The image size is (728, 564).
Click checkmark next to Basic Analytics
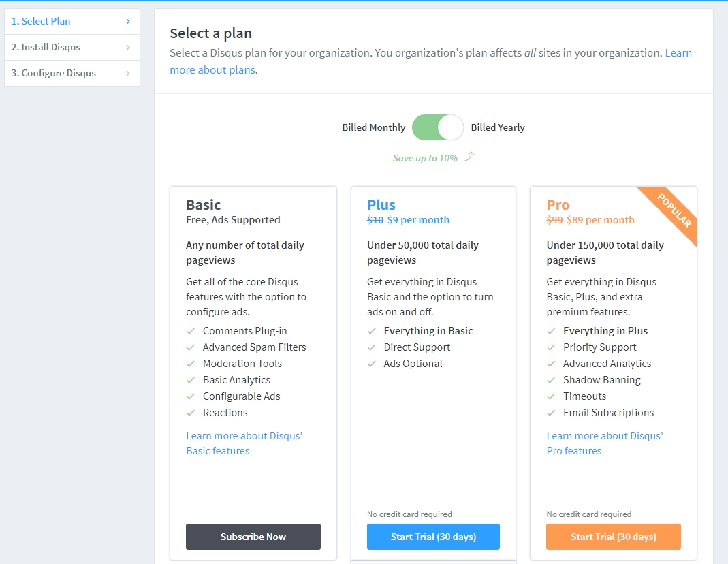click(191, 379)
